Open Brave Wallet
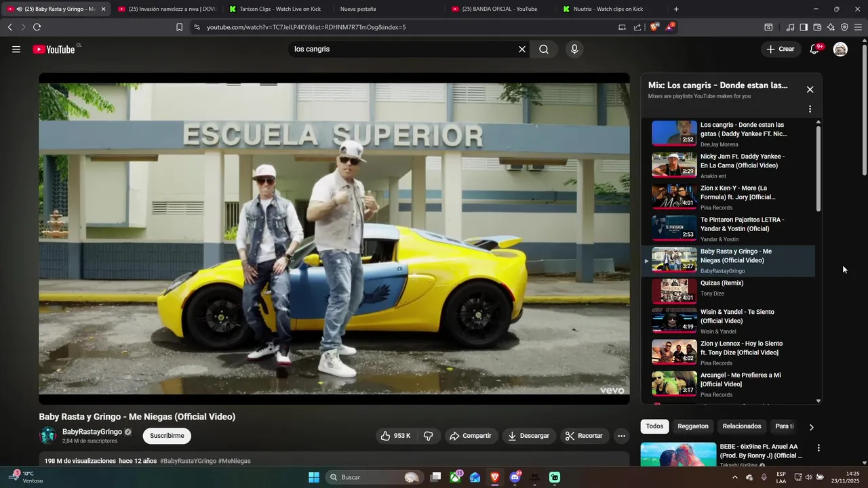 pos(817,27)
